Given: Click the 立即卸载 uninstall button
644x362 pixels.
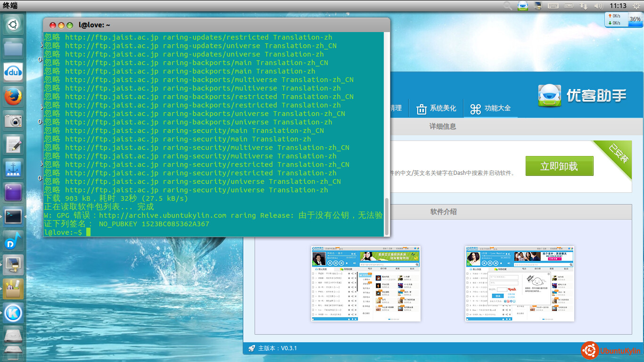Looking at the screenshot, I should pyautogui.click(x=559, y=166).
